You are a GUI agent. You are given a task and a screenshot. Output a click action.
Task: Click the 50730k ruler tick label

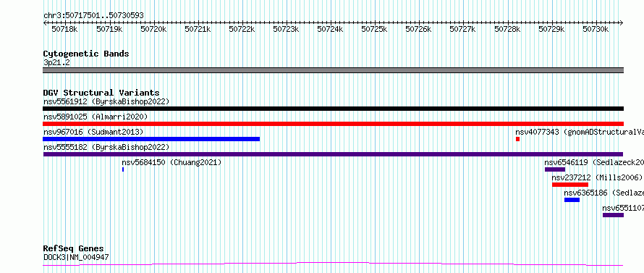coord(596,29)
